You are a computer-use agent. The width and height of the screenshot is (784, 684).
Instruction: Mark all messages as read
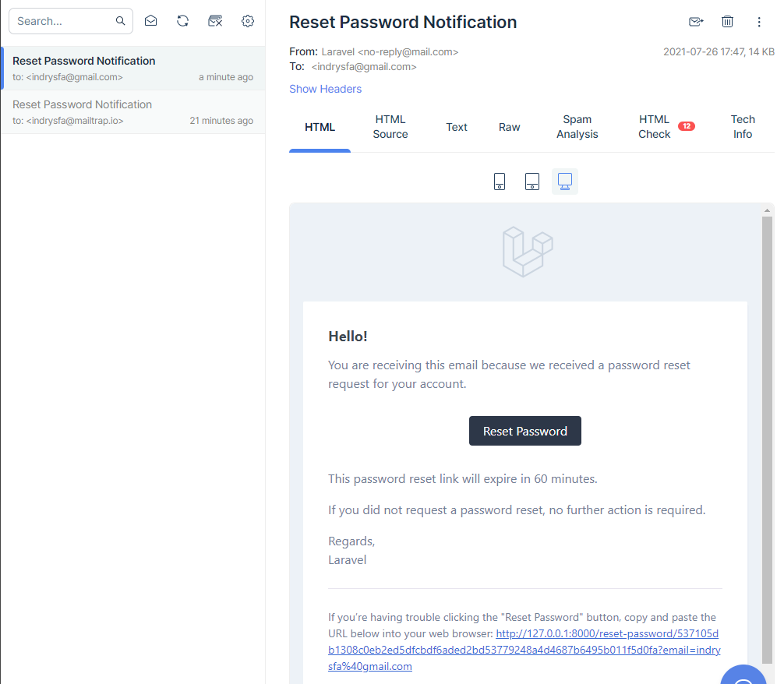pos(151,21)
